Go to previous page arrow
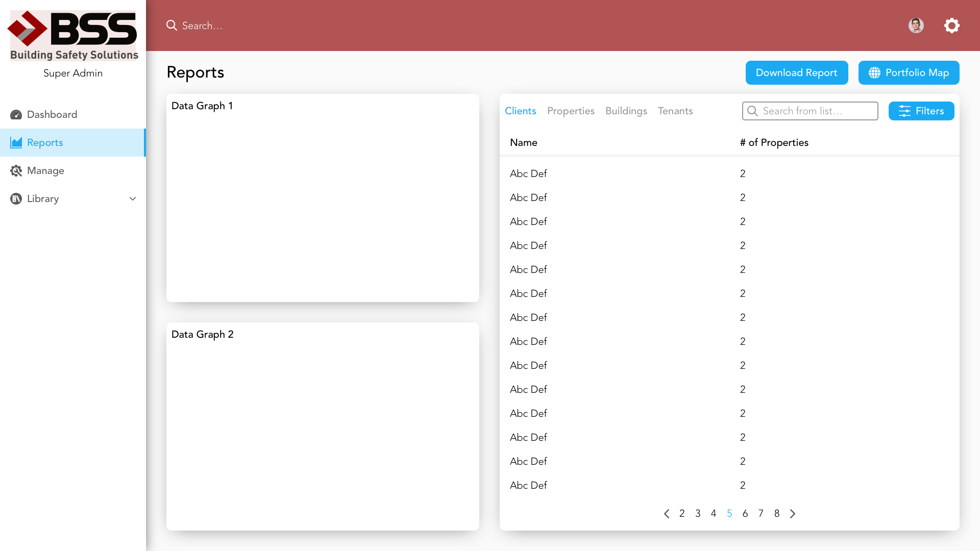980x551 pixels. [666, 514]
